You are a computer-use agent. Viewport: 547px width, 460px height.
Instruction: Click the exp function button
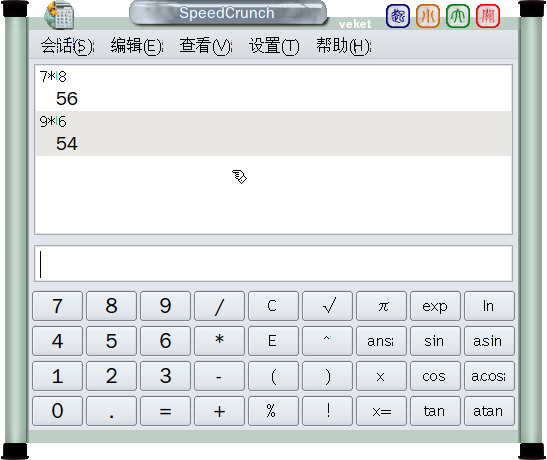click(435, 306)
